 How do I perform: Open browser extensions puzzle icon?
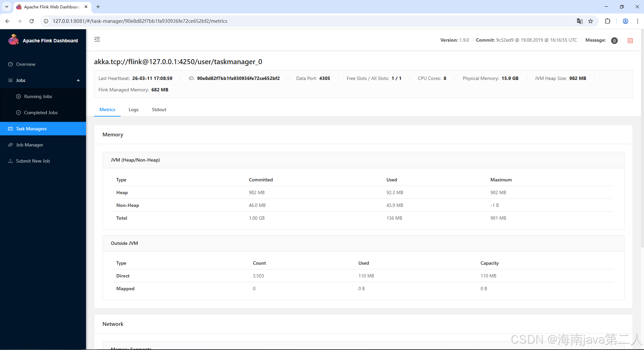[607, 21]
